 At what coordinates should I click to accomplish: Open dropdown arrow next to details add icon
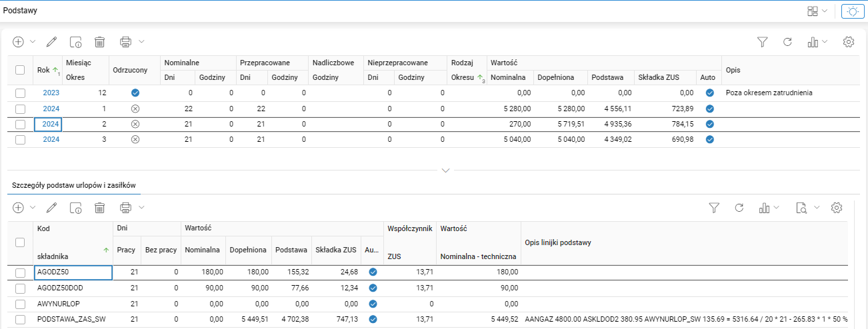pos(32,208)
